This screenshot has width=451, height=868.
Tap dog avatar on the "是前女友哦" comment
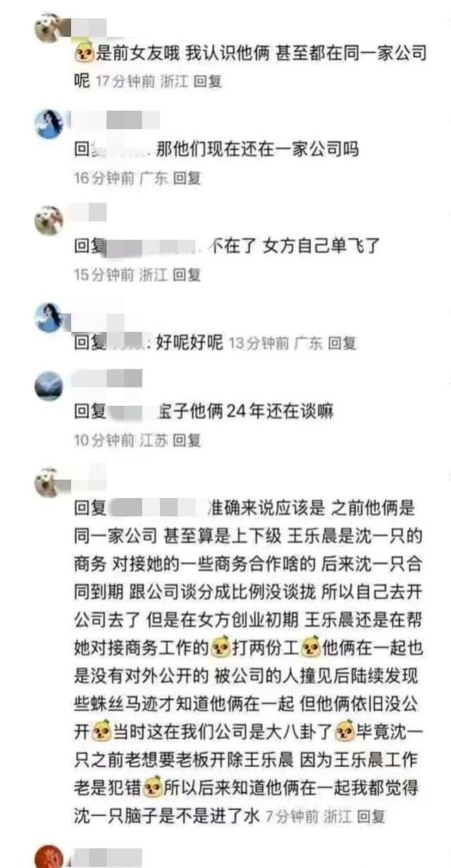pos(49,27)
